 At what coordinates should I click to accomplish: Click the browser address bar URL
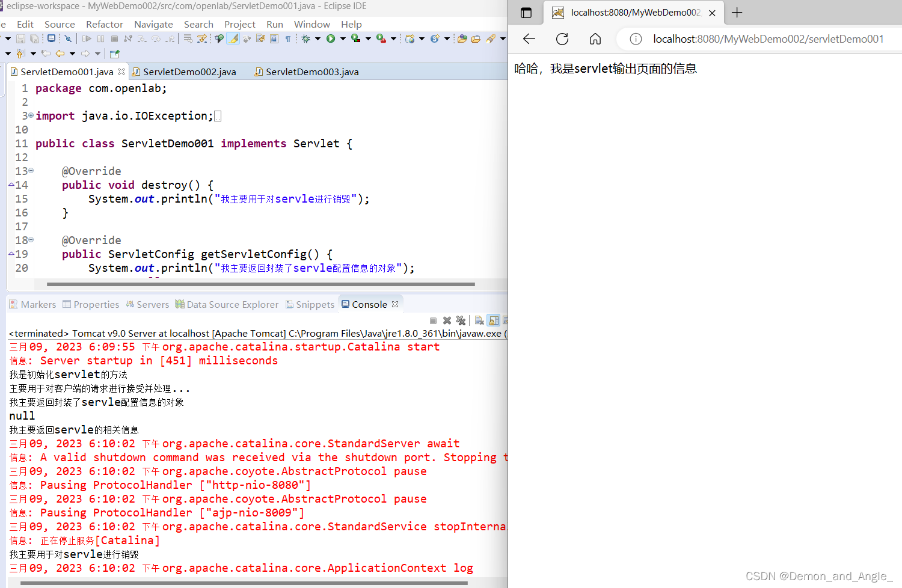(x=769, y=39)
